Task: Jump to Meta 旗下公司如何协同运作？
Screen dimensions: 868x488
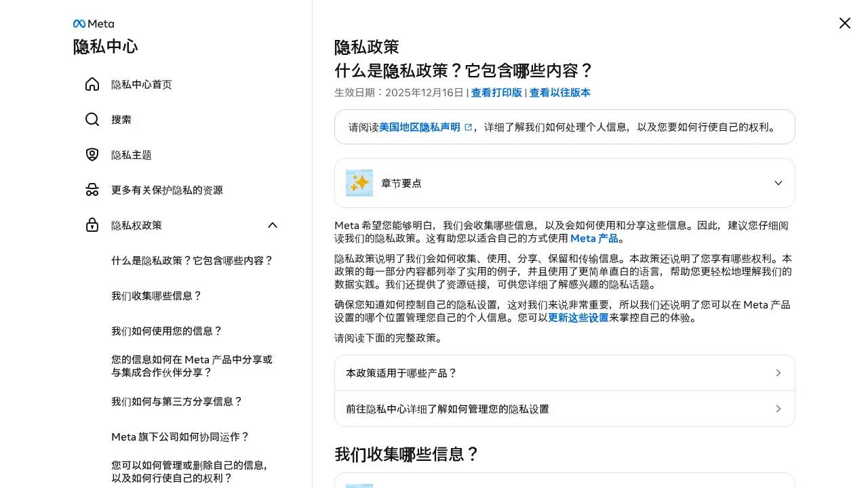Action: (180, 436)
